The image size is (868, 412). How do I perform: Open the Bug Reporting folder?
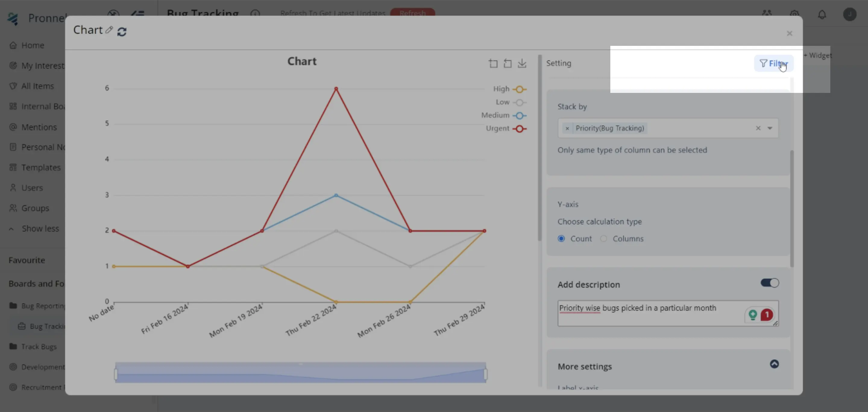pyautogui.click(x=43, y=306)
